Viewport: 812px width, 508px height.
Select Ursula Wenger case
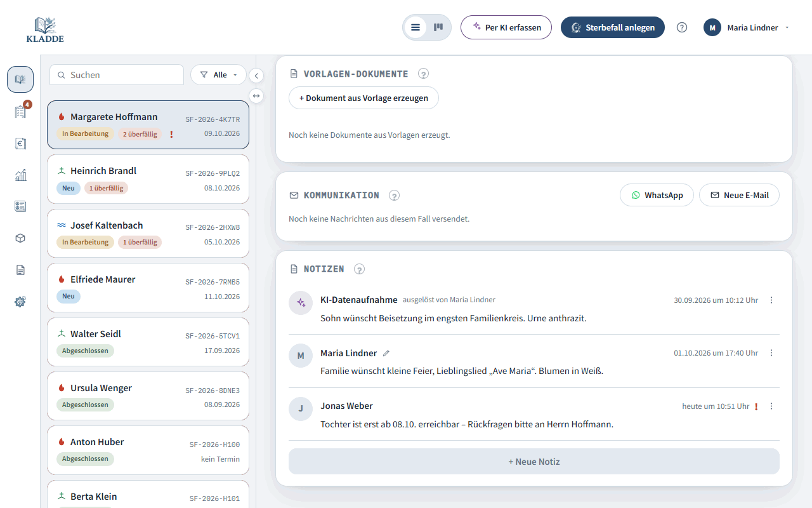point(148,396)
